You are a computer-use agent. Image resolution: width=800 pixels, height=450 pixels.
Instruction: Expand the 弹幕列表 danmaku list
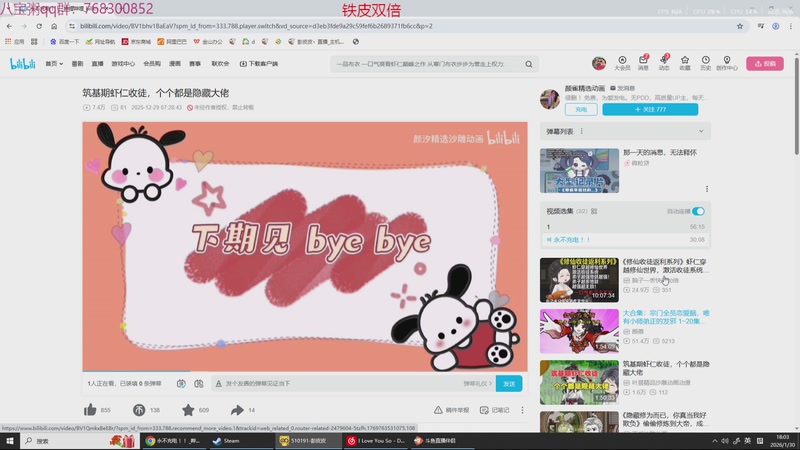click(701, 132)
